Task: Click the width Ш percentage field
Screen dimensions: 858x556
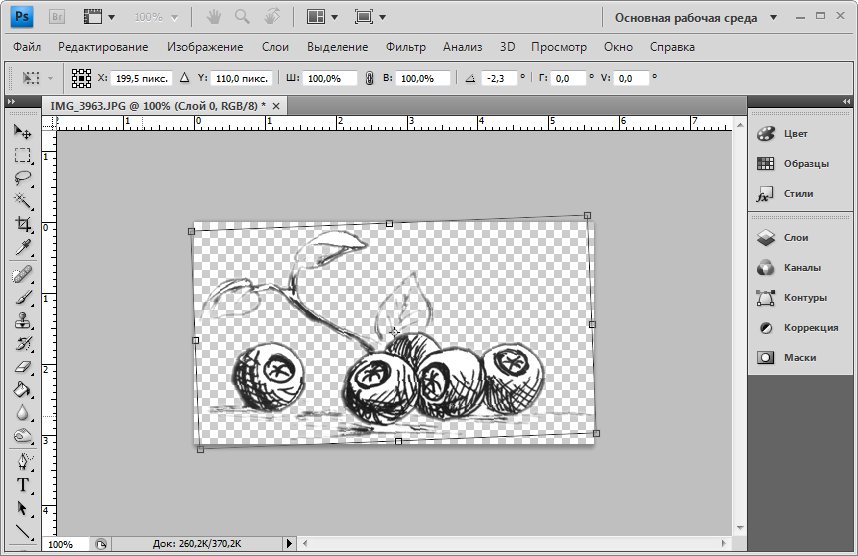Action: [x=330, y=78]
